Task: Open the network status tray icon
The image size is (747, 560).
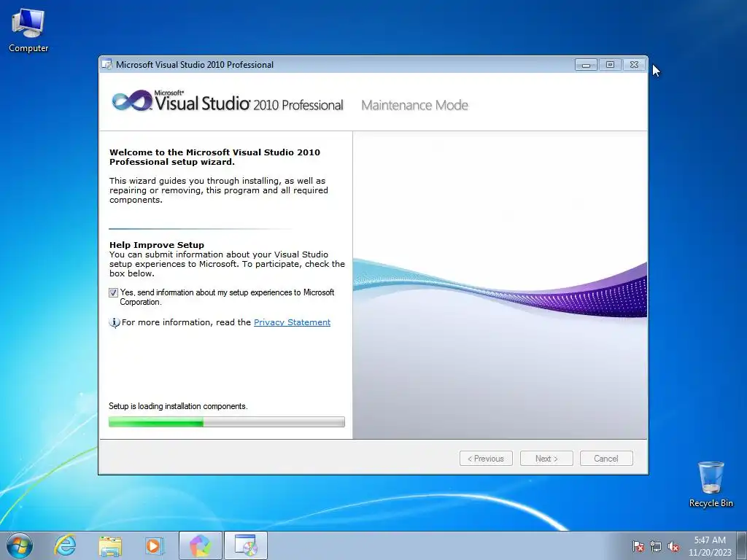Action: (656, 546)
